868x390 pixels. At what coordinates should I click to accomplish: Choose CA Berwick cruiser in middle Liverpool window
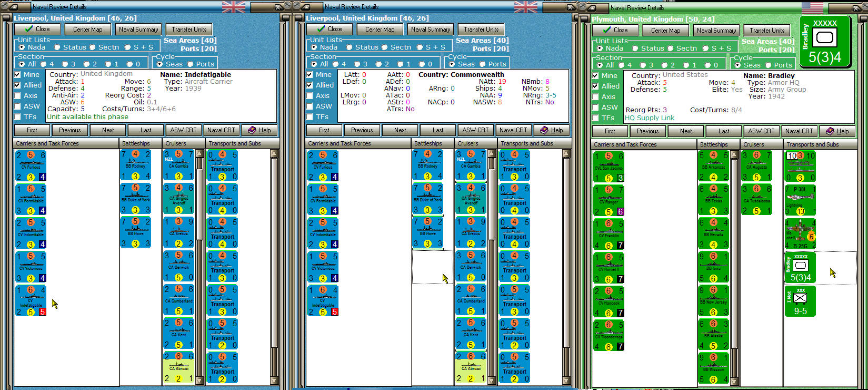click(471, 267)
